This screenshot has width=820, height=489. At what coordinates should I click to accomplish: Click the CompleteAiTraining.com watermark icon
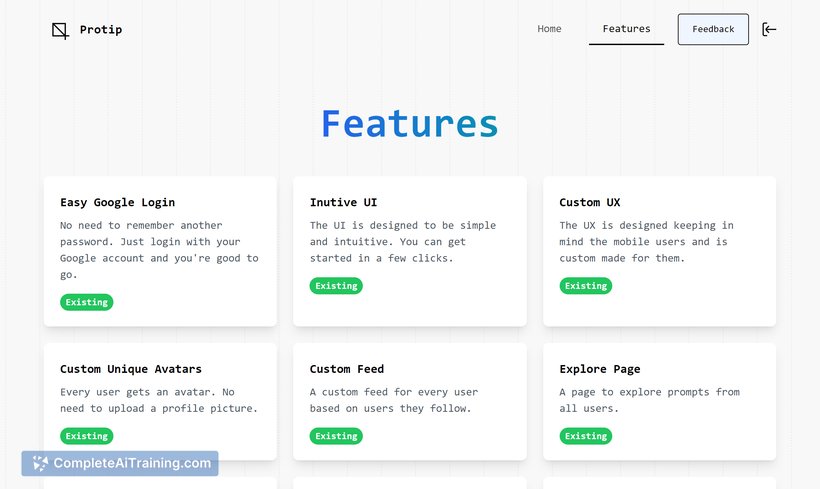coord(40,463)
